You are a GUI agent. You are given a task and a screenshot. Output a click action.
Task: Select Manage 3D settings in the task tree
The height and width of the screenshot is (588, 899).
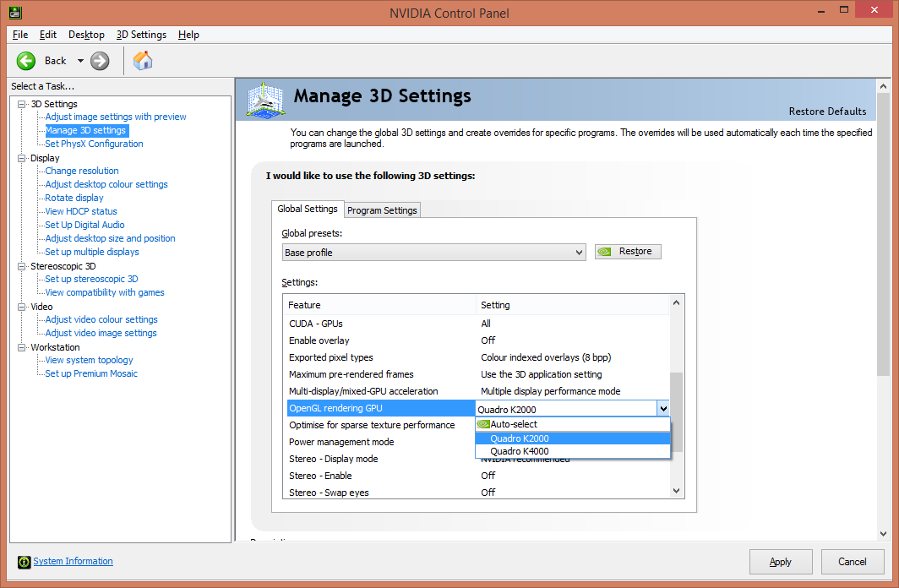pos(85,131)
